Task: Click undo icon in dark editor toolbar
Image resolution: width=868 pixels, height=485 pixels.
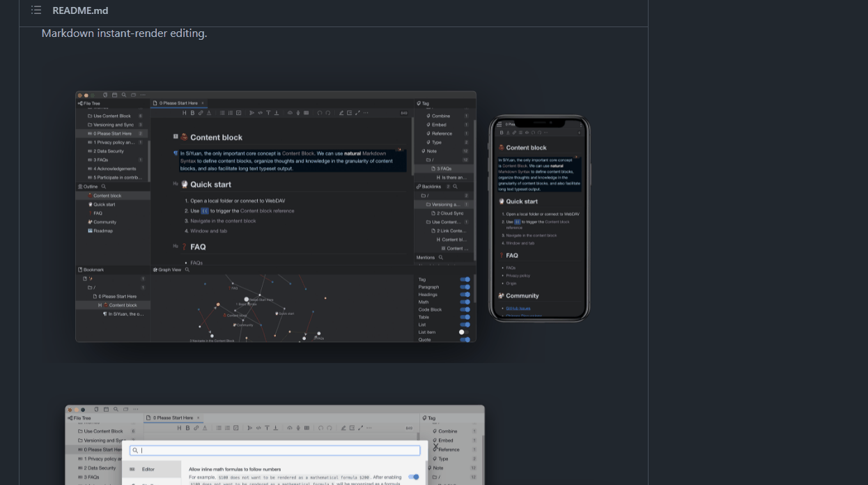Action: click(x=320, y=113)
